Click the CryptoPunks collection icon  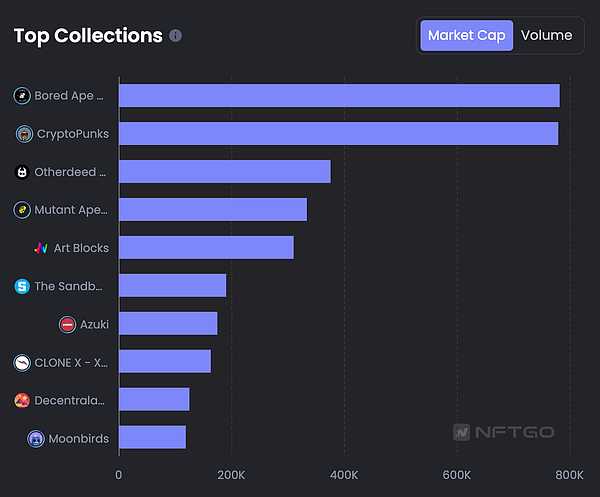(25, 134)
